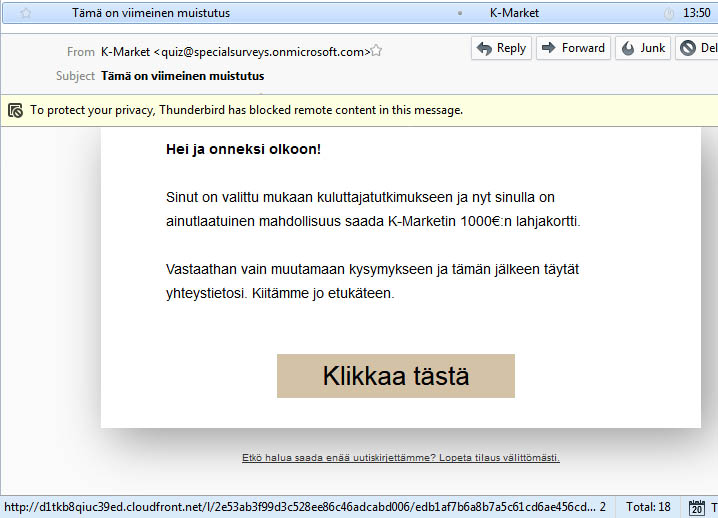
Task: Click the Klikkaa tästä button
Action: 396,376
